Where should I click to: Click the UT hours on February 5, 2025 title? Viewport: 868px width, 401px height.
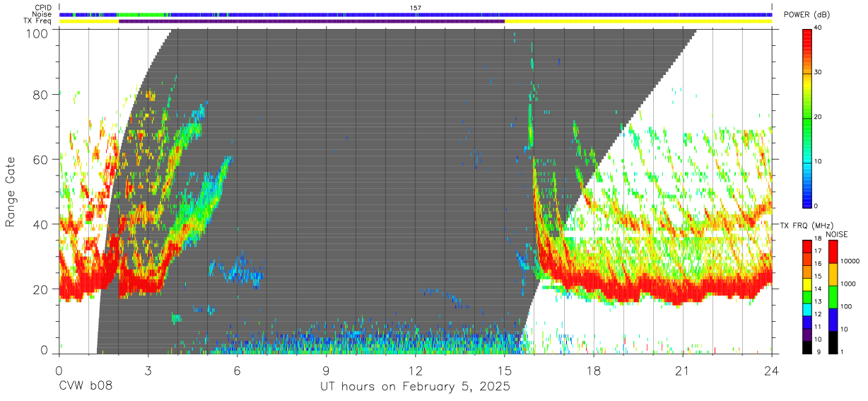(x=416, y=387)
